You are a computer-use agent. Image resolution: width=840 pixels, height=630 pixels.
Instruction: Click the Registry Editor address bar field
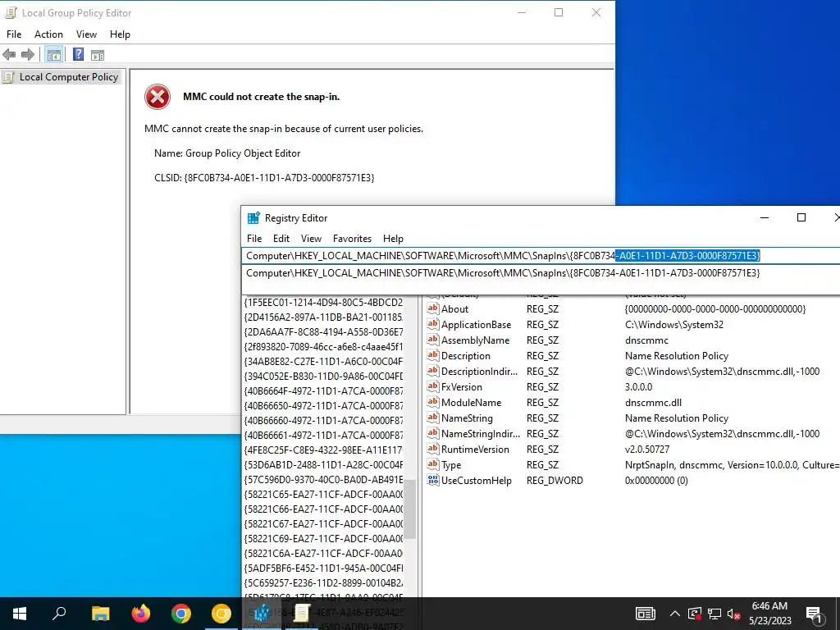[x=541, y=256]
